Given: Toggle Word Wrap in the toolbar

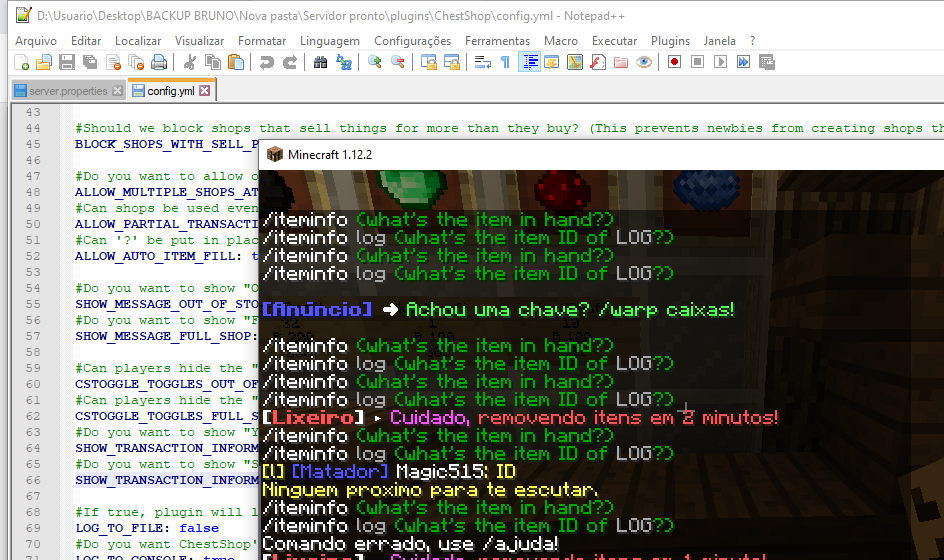Looking at the screenshot, I should tap(482, 62).
